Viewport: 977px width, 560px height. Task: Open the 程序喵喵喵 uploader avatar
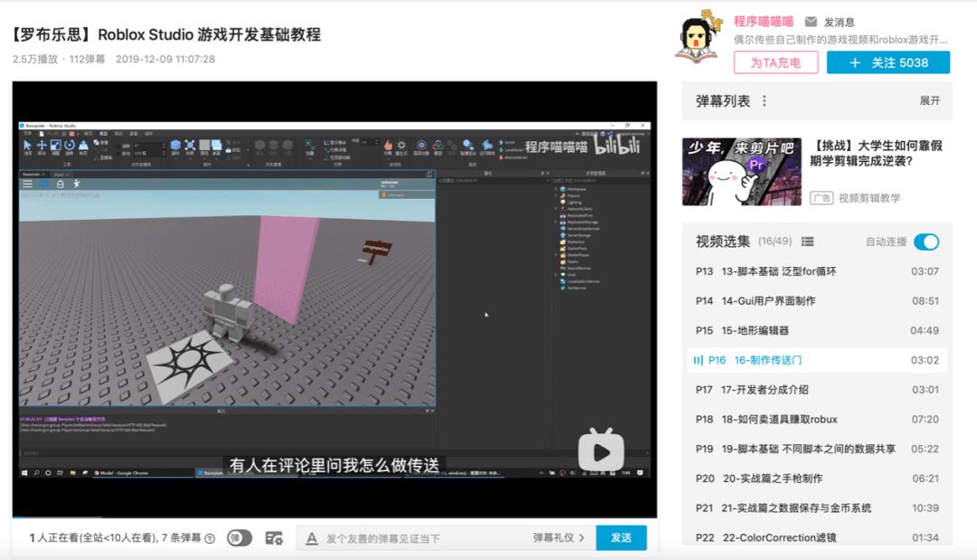[x=697, y=37]
